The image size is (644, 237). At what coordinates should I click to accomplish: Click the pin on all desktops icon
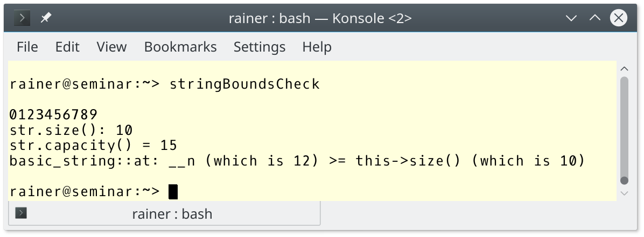[46, 18]
